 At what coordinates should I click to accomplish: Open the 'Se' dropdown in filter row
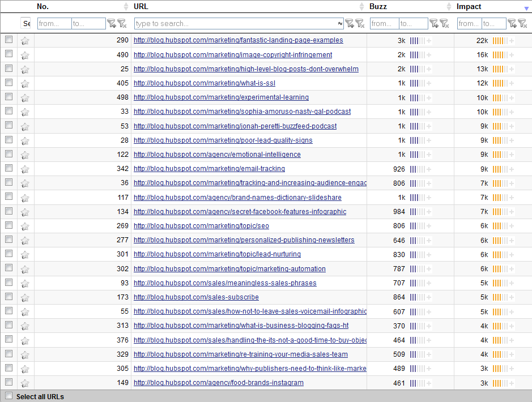[x=26, y=23]
